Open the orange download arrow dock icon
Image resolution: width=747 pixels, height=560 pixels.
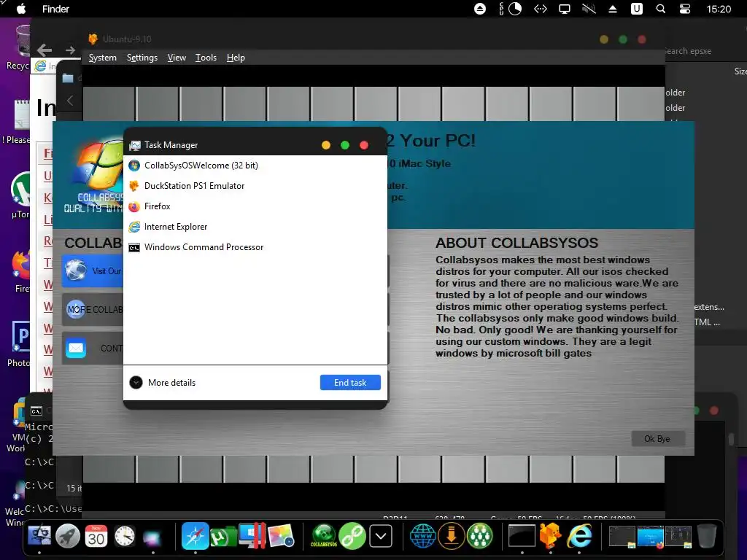451,536
